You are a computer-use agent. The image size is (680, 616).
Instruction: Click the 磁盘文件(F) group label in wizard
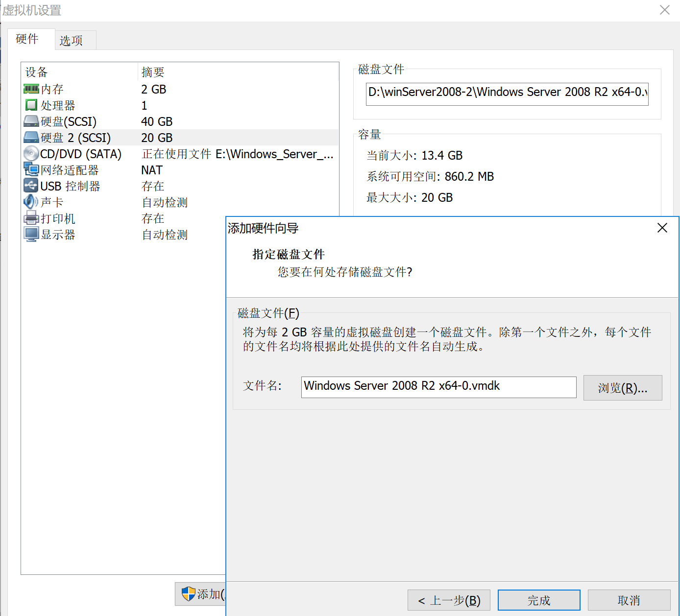268,313
